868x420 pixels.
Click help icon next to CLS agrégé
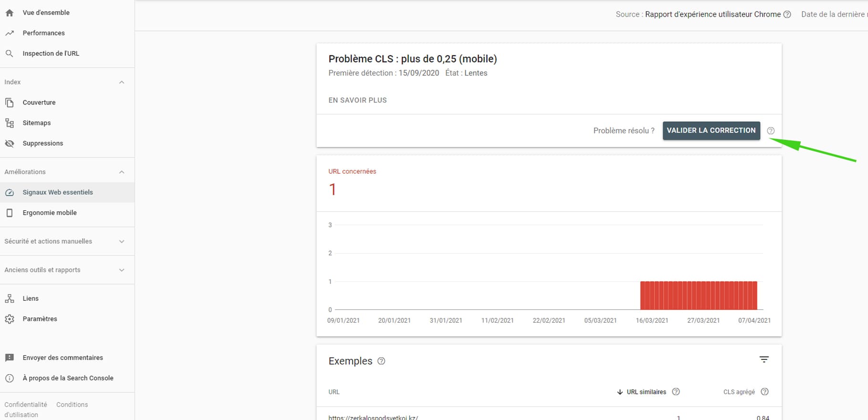click(x=765, y=392)
